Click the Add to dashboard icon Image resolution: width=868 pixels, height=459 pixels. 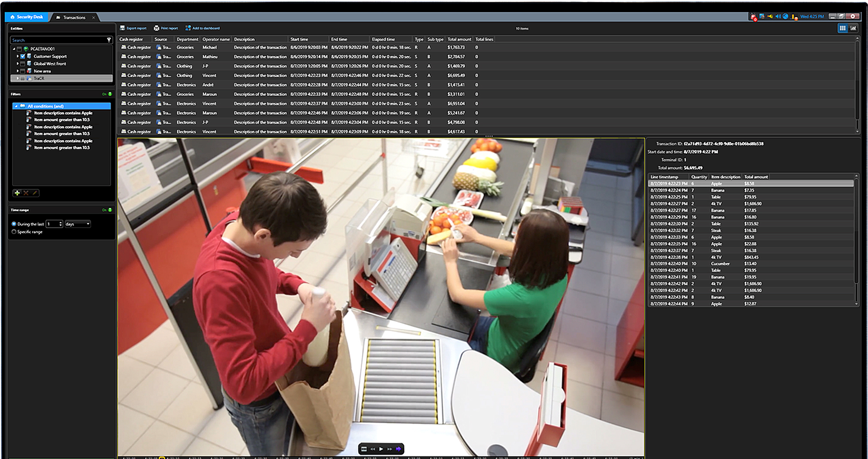coord(189,28)
